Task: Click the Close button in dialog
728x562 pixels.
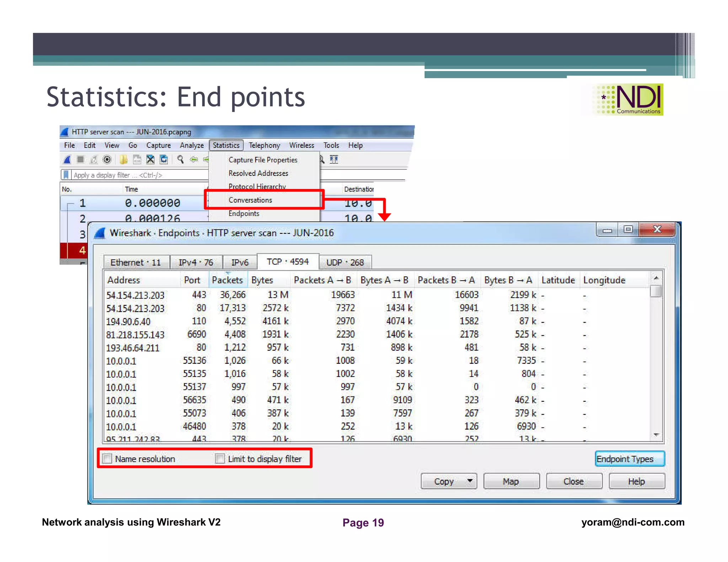Action: tap(574, 481)
